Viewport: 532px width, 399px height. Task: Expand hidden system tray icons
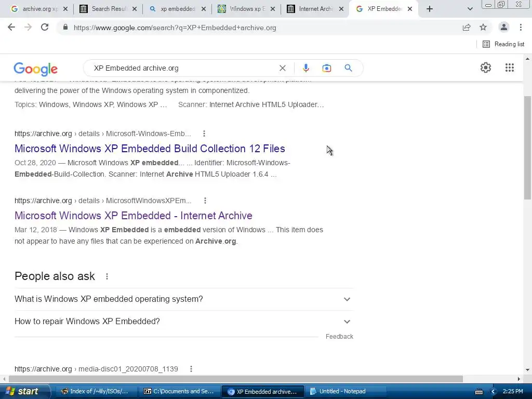pos(493,392)
